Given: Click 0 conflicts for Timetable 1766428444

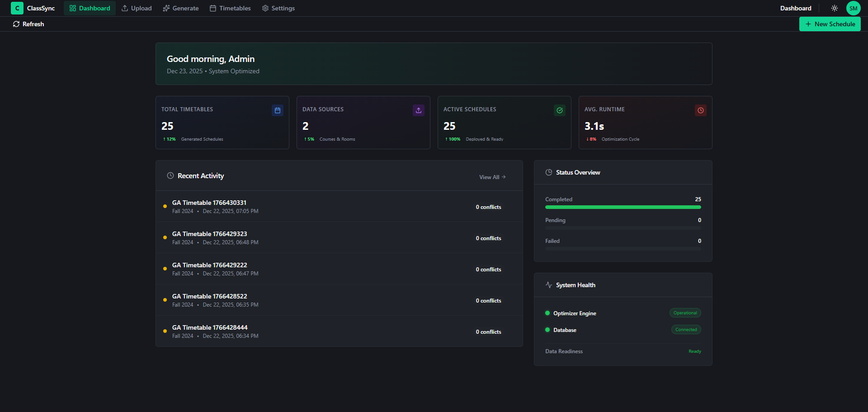Looking at the screenshot, I should tap(488, 332).
